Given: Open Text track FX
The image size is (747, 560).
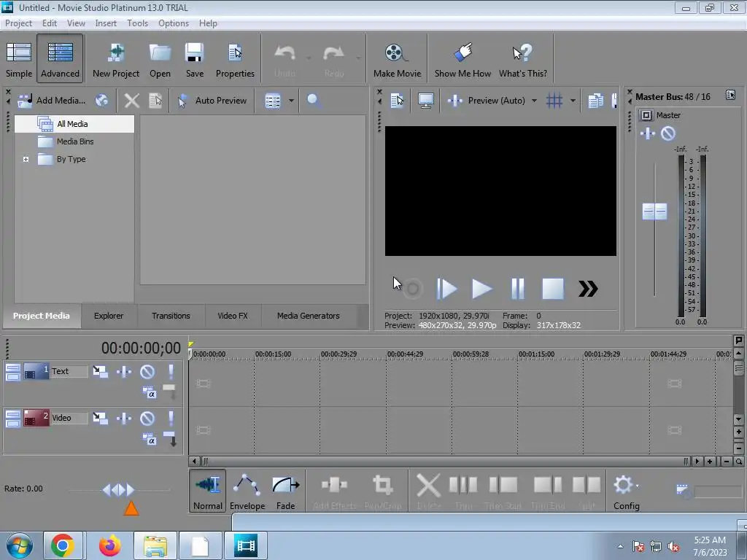Looking at the screenshot, I should point(124,371).
